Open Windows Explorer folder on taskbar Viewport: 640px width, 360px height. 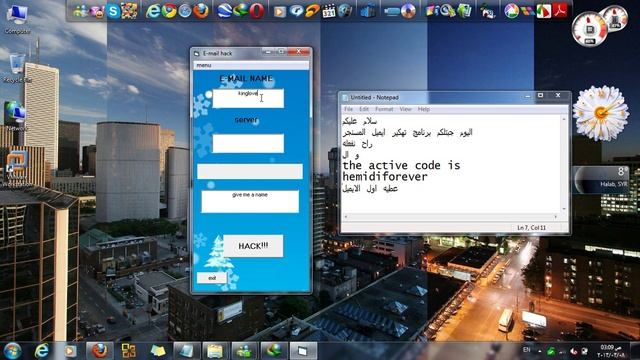(215, 351)
